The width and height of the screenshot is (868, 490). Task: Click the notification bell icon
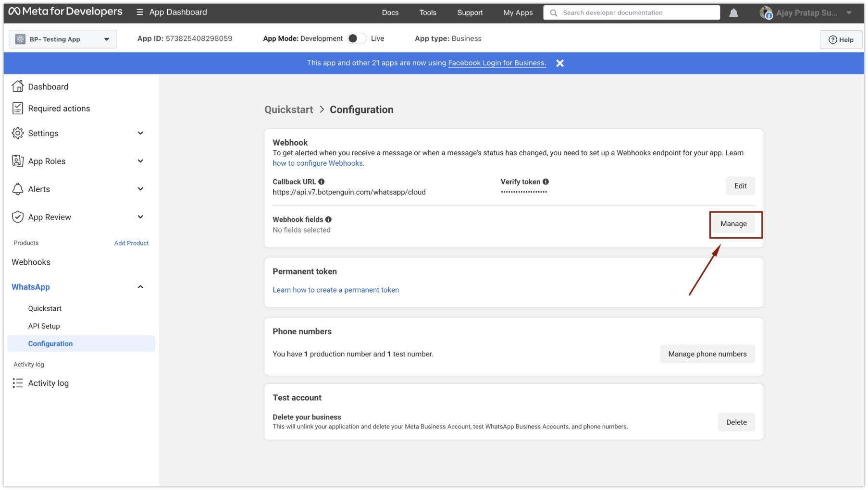click(733, 13)
